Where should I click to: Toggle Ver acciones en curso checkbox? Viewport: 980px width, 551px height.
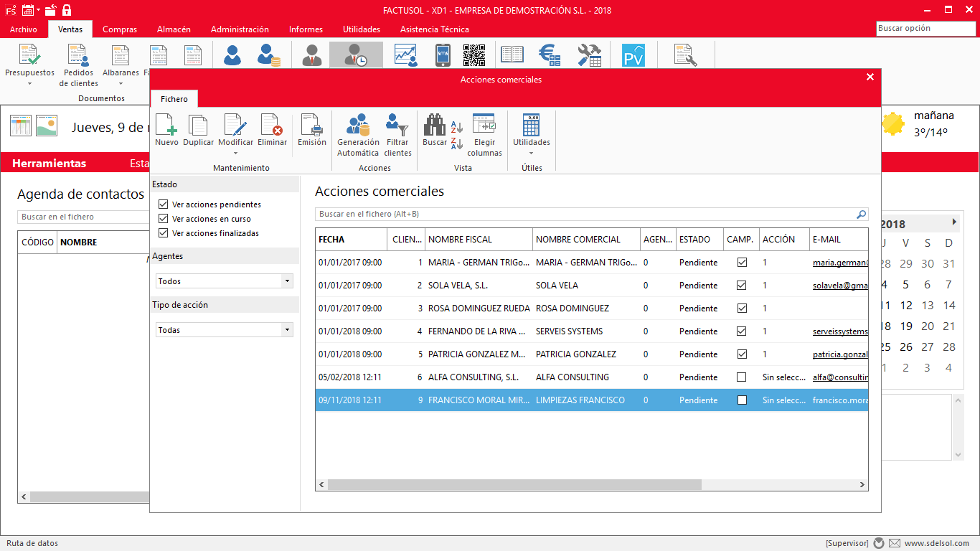(x=164, y=219)
